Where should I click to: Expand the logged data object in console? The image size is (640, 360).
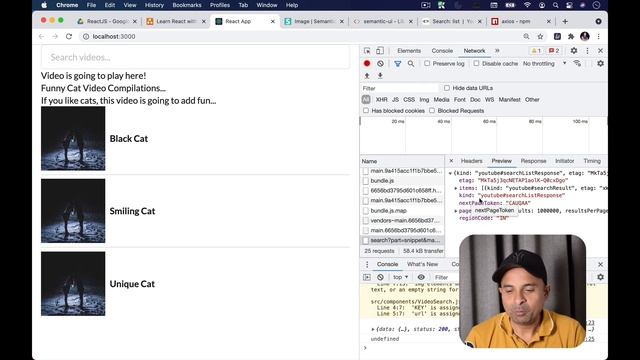coord(373,329)
